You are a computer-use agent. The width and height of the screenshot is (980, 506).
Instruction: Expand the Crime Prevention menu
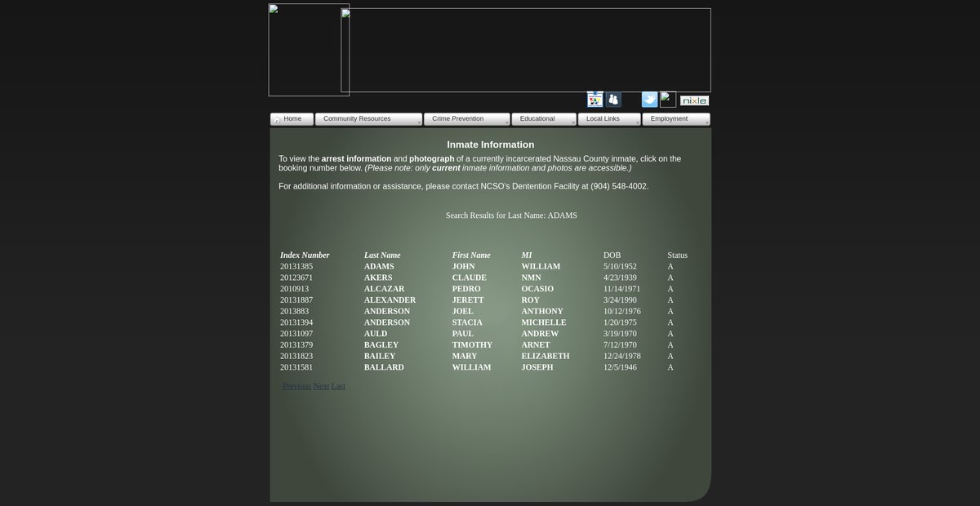pos(466,119)
